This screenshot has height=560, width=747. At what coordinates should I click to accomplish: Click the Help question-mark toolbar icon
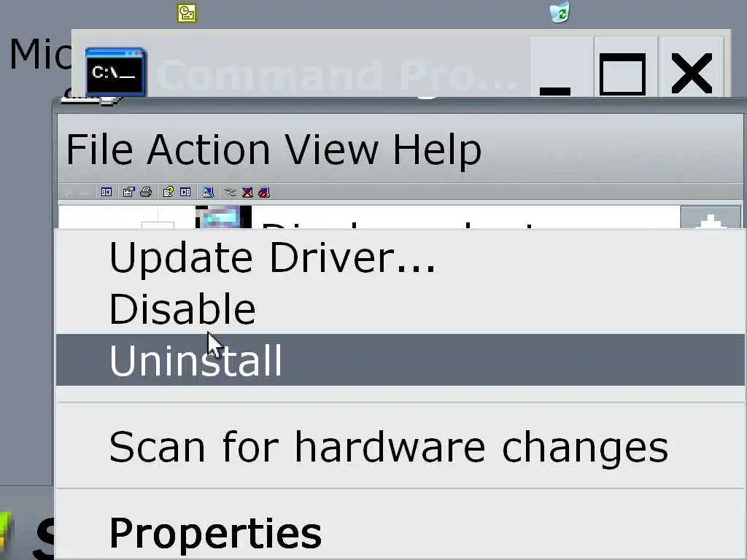169,192
